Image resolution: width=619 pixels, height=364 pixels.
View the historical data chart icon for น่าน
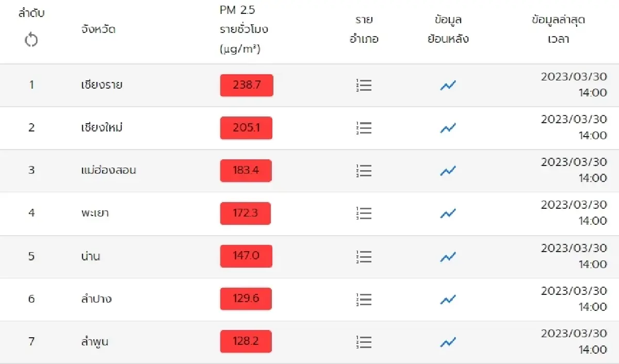(448, 256)
